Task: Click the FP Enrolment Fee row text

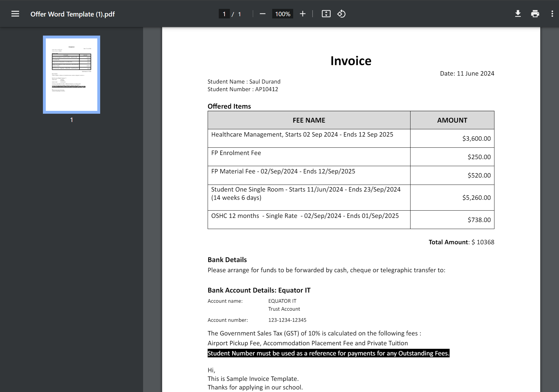Action: coord(236,153)
